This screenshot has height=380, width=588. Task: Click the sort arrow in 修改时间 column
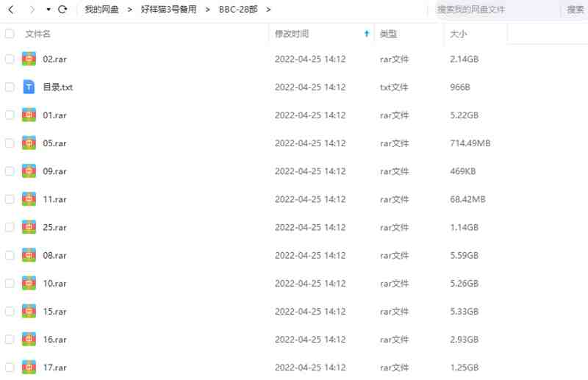(x=367, y=34)
